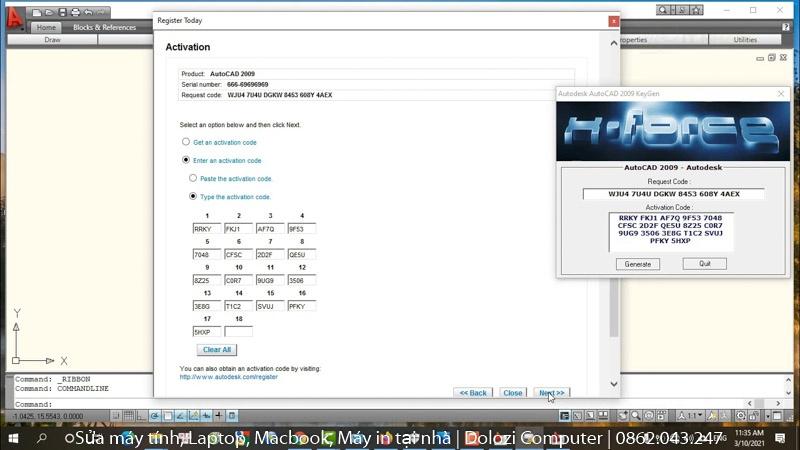Switch to the Home ribbon tab
Viewport: 800px width, 450px height.
point(46,27)
